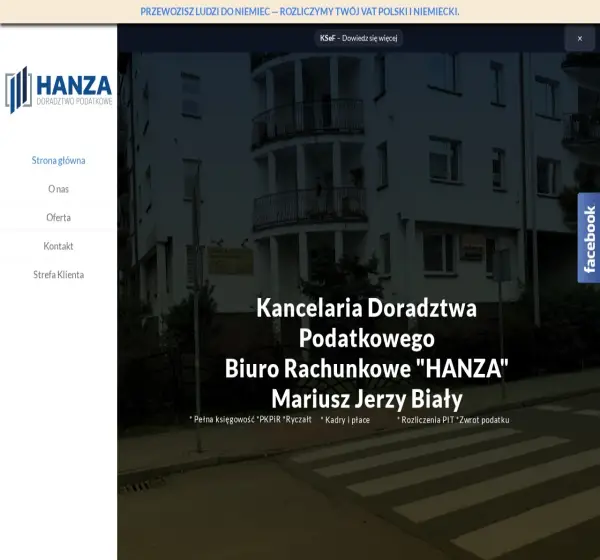Click the text Biuro Rachunkowe "HANZA"
The width and height of the screenshot is (600, 560).
coord(367,369)
